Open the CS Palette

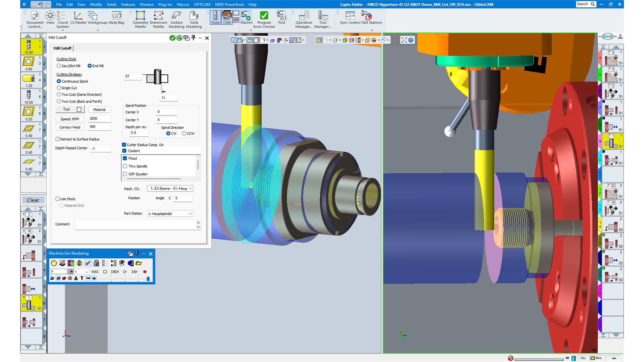[78, 18]
